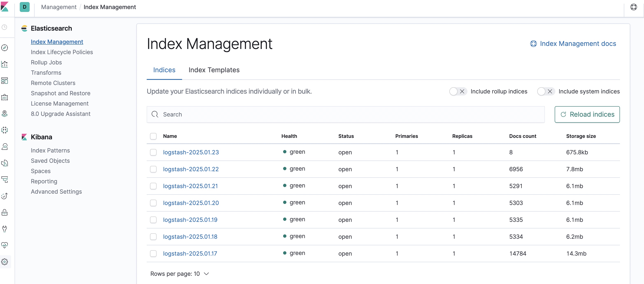Open the SIEM lock icon
Viewport: 644px width, 284px height.
[5, 212]
